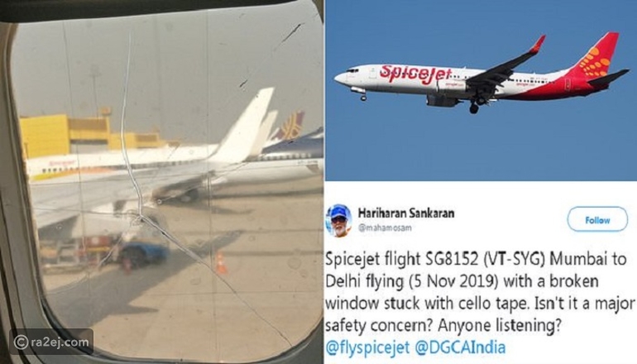The height and width of the screenshot is (364, 637).
Task: Click the SpiceJet aircraft photo
Action: click(481, 90)
